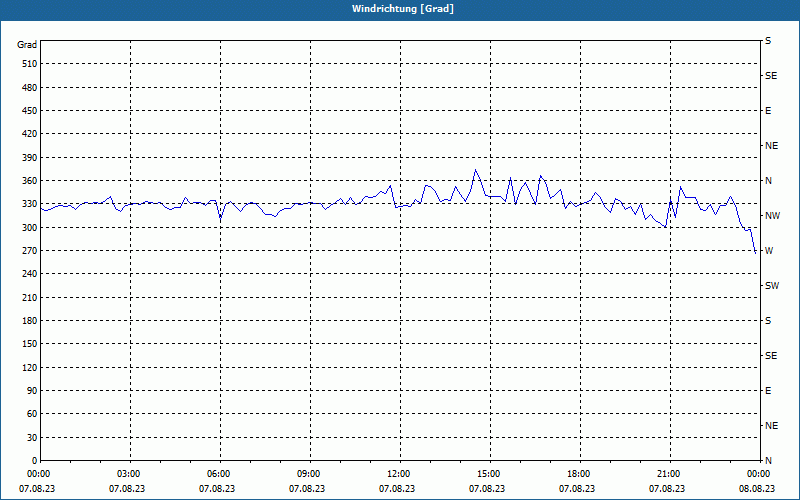Click the SE compass label level with 120

pyautogui.click(x=771, y=356)
